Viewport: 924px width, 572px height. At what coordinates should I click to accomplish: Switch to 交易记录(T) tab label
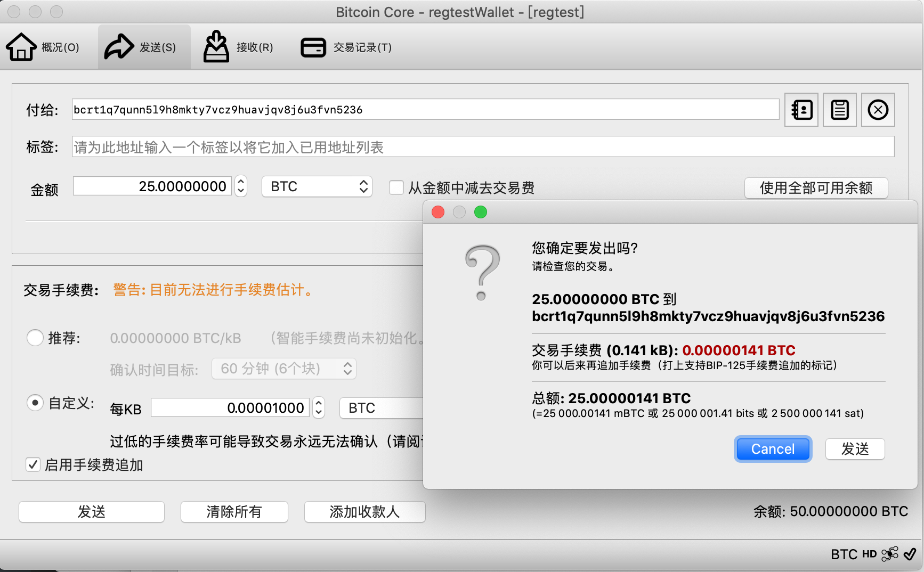[362, 47]
